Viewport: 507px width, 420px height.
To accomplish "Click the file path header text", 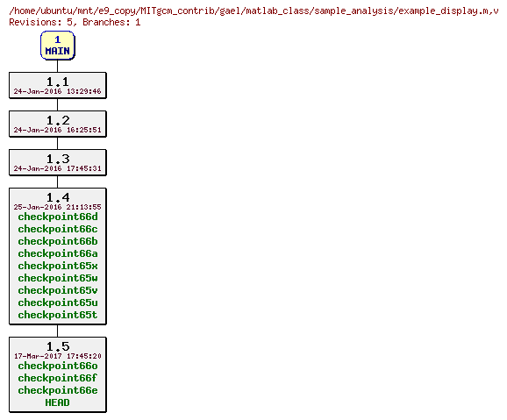I will (x=253, y=11).
